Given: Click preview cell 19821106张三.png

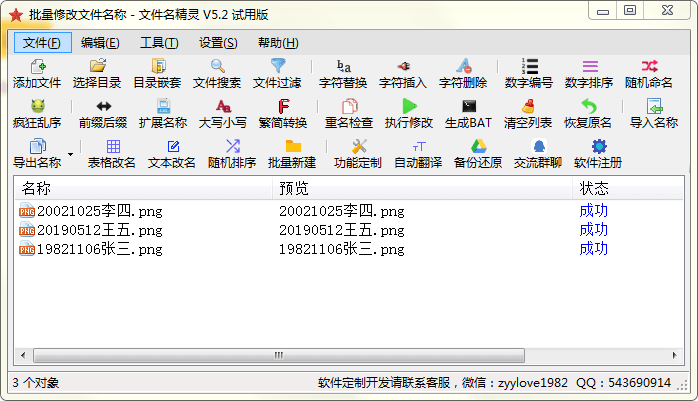Looking at the screenshot, I should pos(341,249).
